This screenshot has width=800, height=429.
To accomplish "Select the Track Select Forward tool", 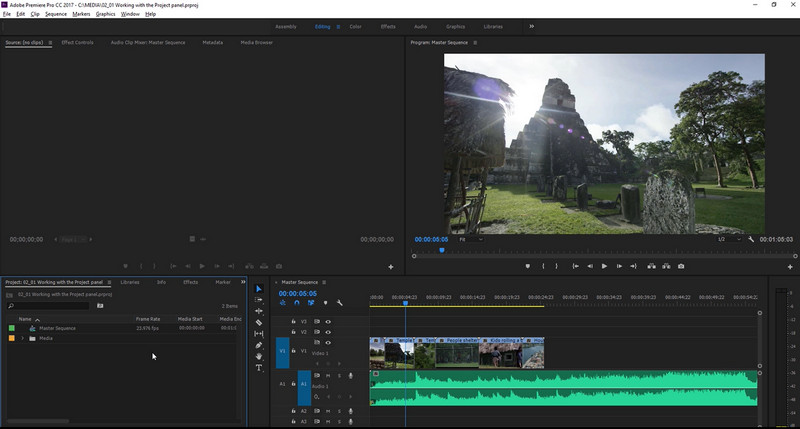I will 259,300.
